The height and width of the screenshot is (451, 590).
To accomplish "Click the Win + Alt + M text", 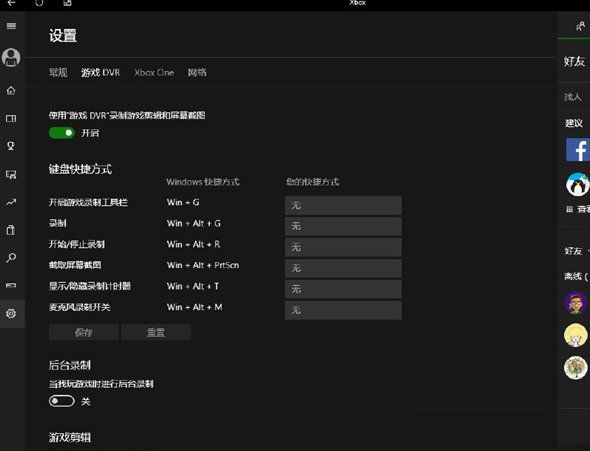I will [x=194, y=307].
